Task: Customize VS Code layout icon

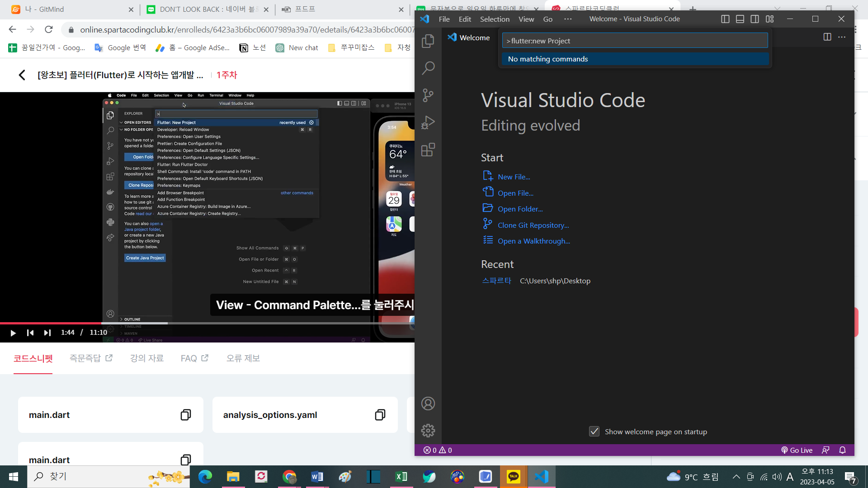Action: pyautogui.click(x=769, y=19)
